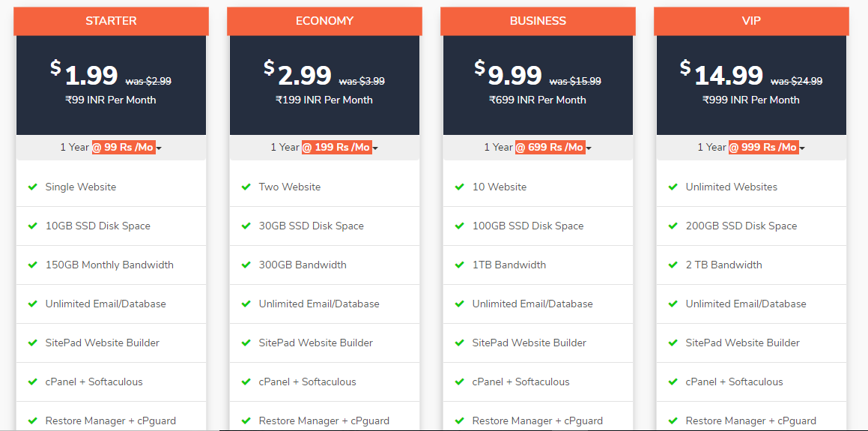Expand the VIP 999 Rs/Mo billing dropdown
Viewport: 868px width, 431px height.
751,148
